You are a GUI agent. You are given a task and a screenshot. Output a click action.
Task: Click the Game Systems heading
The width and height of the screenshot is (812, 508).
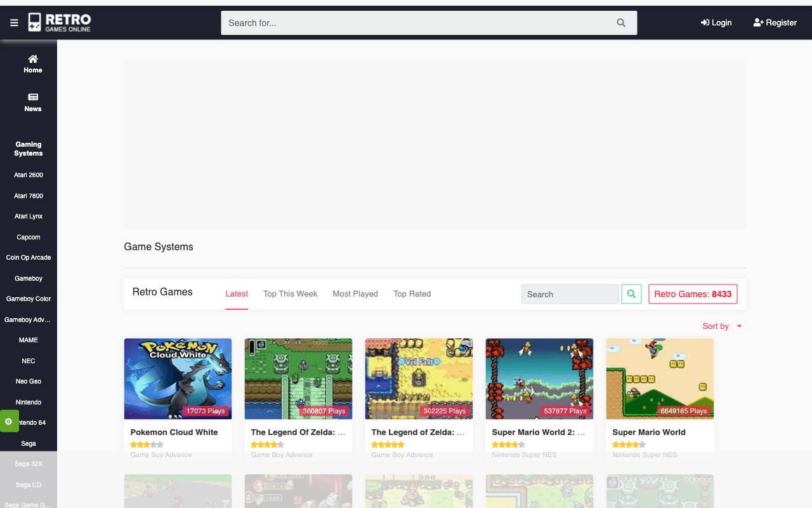click(x=159, y=247)
